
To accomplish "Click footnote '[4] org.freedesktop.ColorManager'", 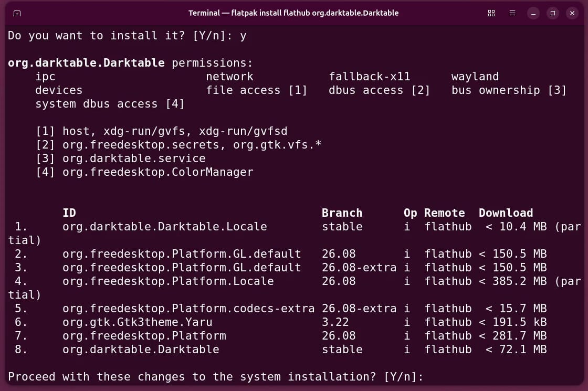I will click(x=144, y=172).
